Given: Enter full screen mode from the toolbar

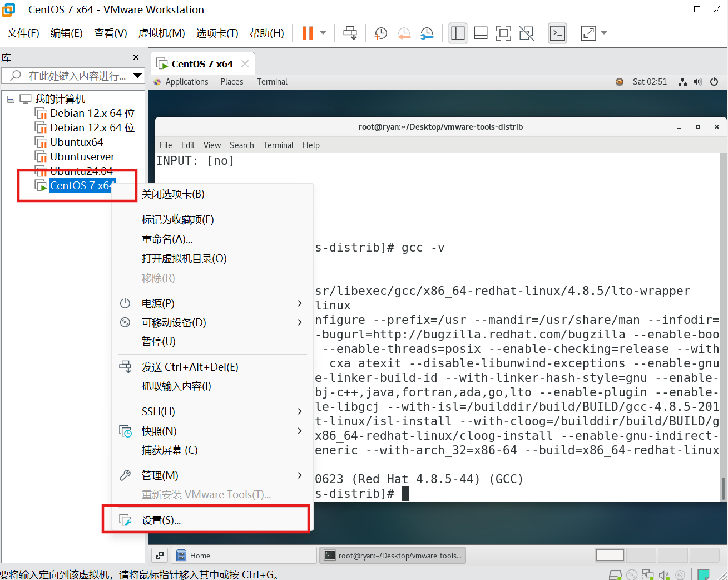Looking at the screenshot, I should (504, 33).
